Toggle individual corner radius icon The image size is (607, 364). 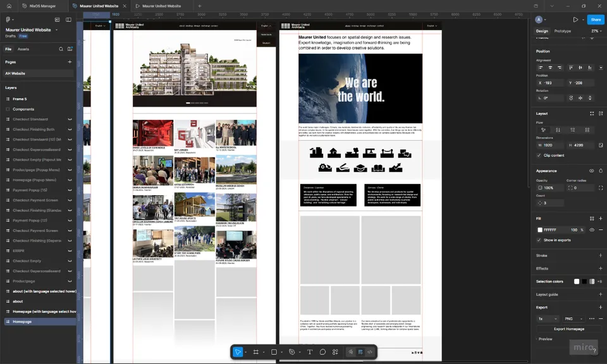coord(601,188)
